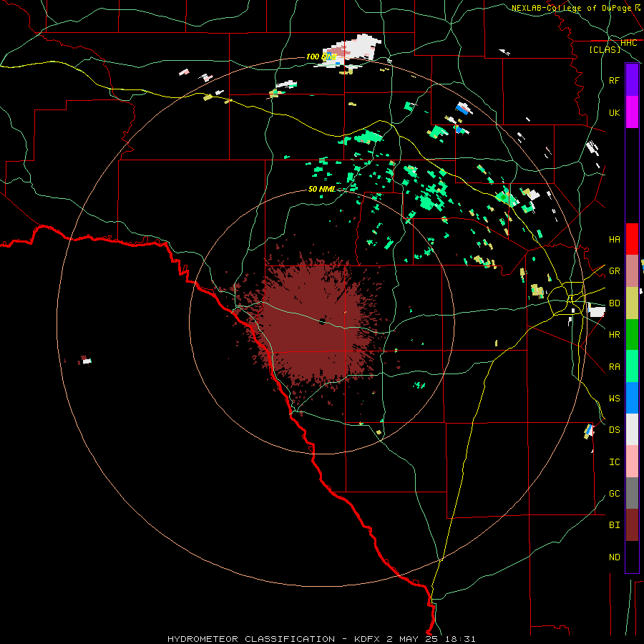This screenshot has width=644, height=644.
Task: Click the black radar site dot at center
Action: click(323, 321)
